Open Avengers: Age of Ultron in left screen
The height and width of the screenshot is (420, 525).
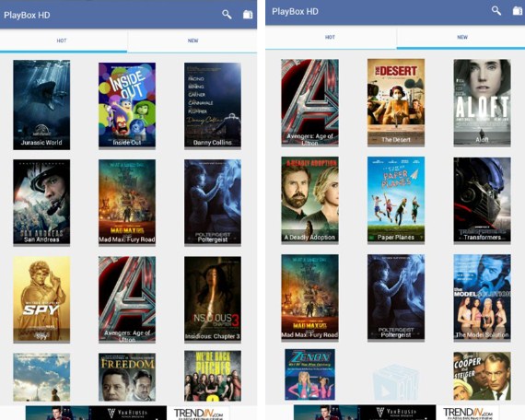(127, 299)
